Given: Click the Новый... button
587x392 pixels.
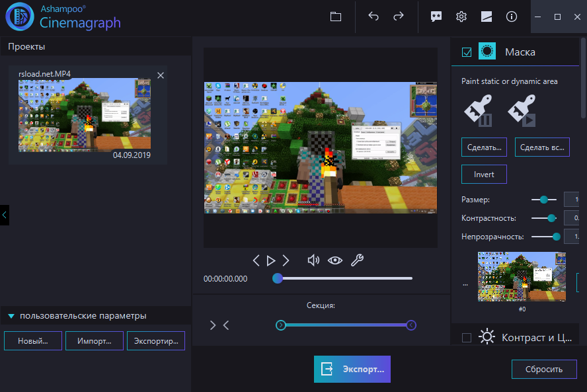Looking at the screenshot, I should (33, 340).
